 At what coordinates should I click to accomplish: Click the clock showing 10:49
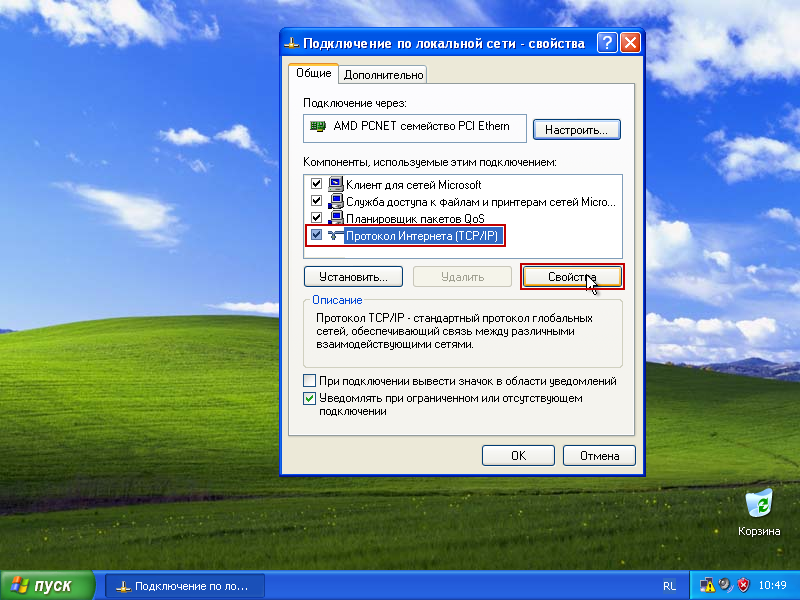click(x=772, y=586)
